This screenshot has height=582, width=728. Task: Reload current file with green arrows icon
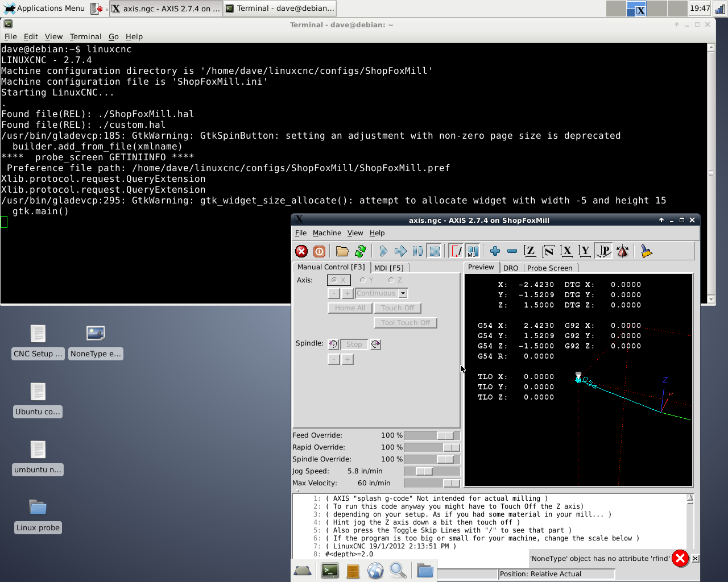[361, 251]
